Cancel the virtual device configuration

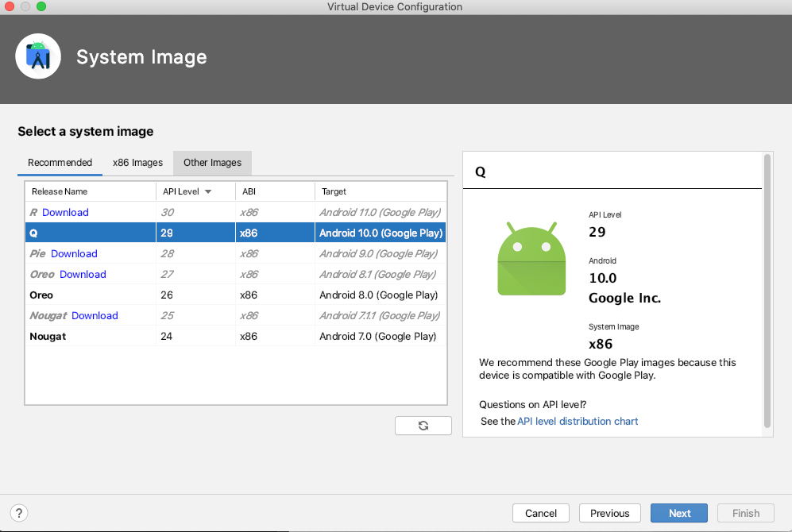(x=541, y=513)
